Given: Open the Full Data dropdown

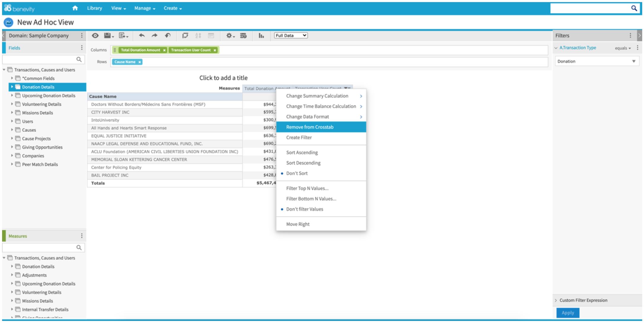Looking at the screenshot, I should 291,35.
